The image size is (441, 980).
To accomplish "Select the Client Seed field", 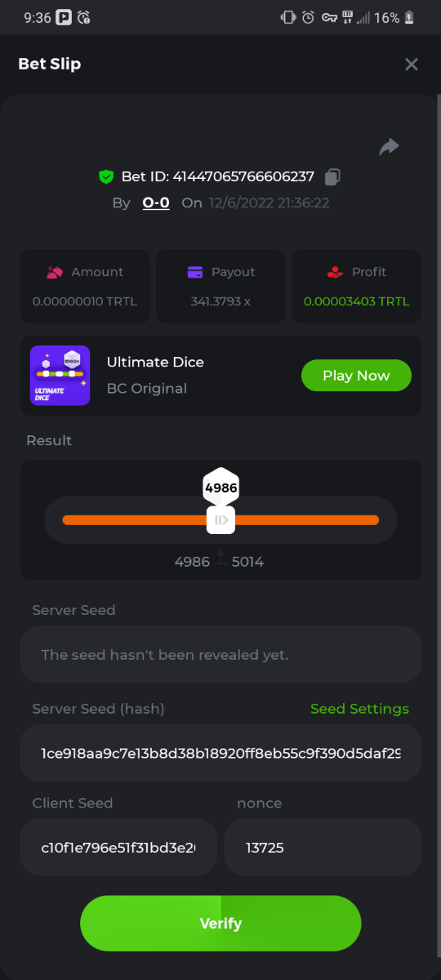I will 118,848.
